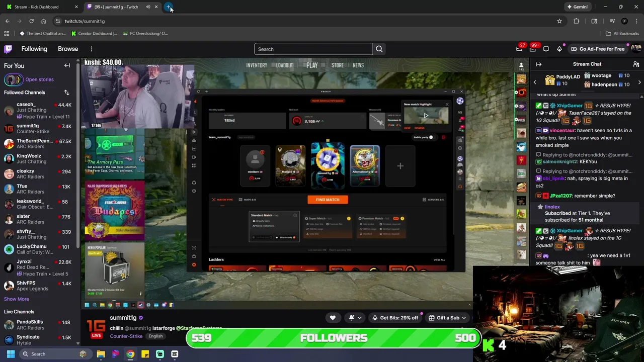Open TheBurntPeanut channel in sidebar

[x=38, y=144]
